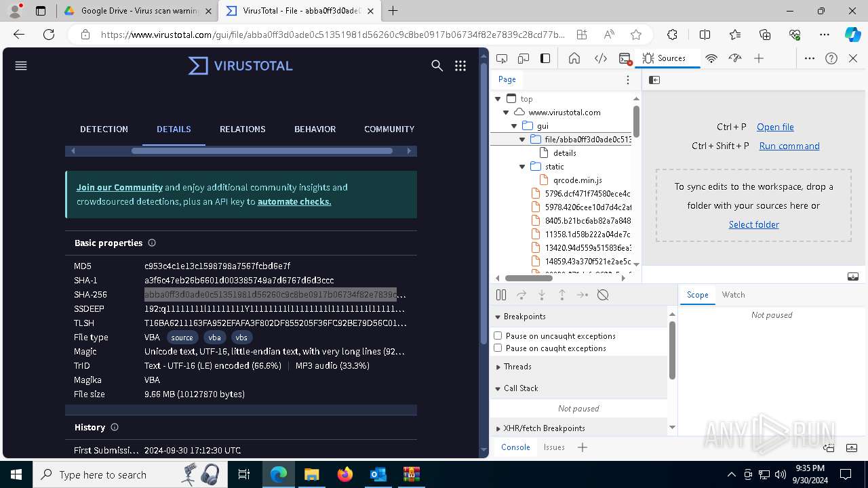Image resolution: width=868 pixels, height=488 pixels.
Task: Open the VirusTotal apps grid icon
Action: (460, 66)
